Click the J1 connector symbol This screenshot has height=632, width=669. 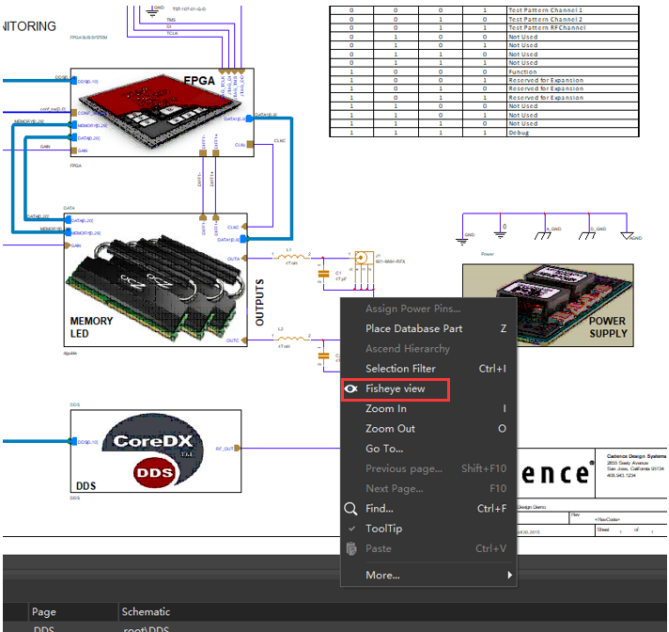[x=364, y=269]
